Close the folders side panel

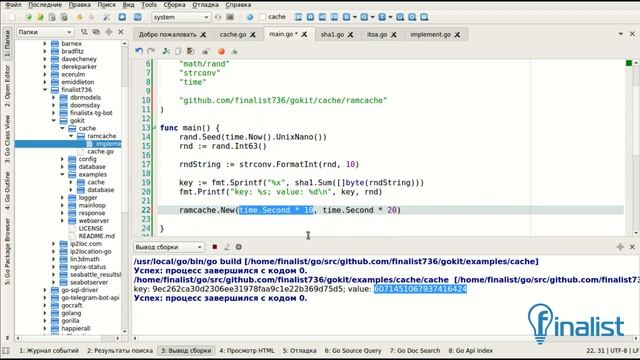[x=121, y=32]
